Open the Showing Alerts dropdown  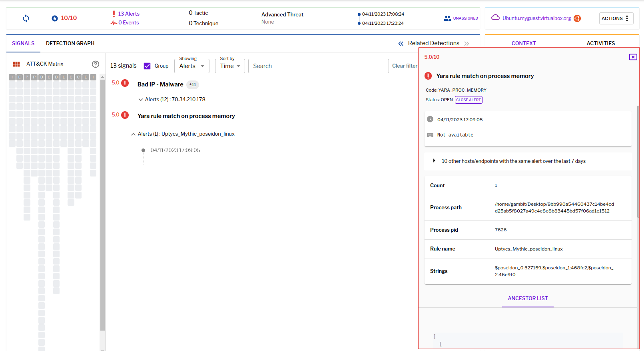(x=192, y=66)
